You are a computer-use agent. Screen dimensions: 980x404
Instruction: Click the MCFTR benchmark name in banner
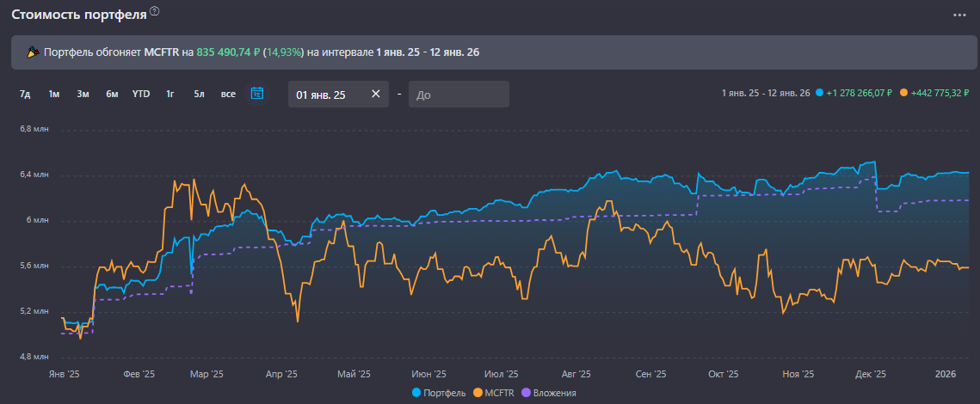coord(161,52)
